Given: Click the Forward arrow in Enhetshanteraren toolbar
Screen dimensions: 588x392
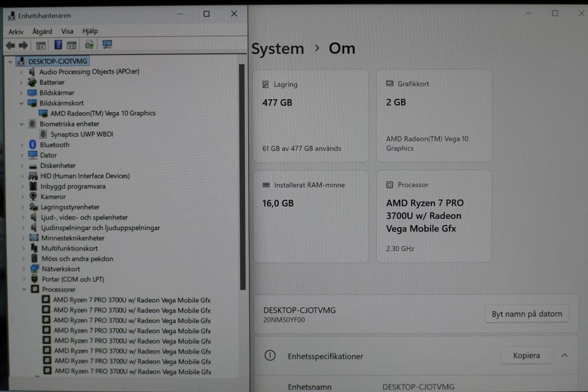Looking at the screenshot, I should 23,45.
